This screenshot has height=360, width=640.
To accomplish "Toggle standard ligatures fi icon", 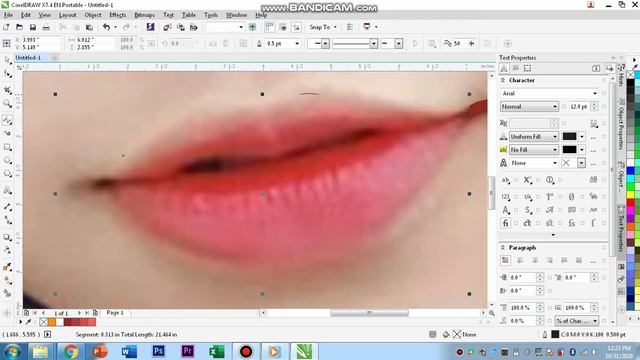I will [505, 223].
